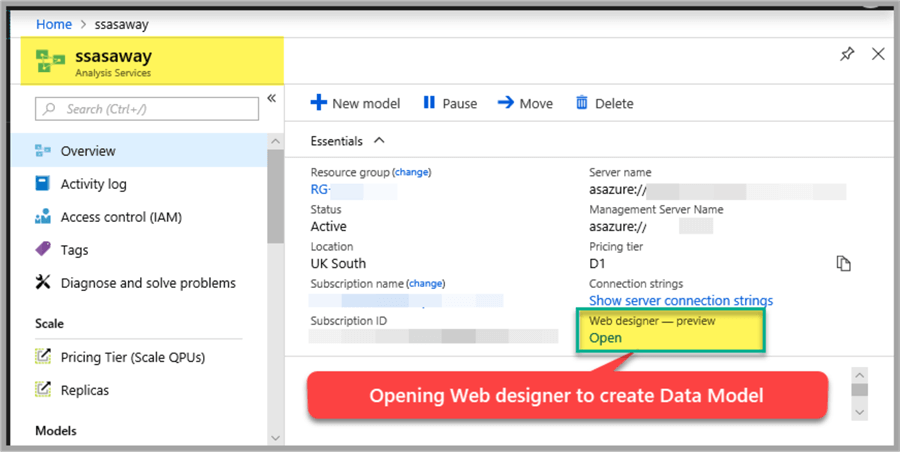Viewport: 900px width, 452px height.
Task: Click change link beside Subscription name
Action: (x=425, y=284)
